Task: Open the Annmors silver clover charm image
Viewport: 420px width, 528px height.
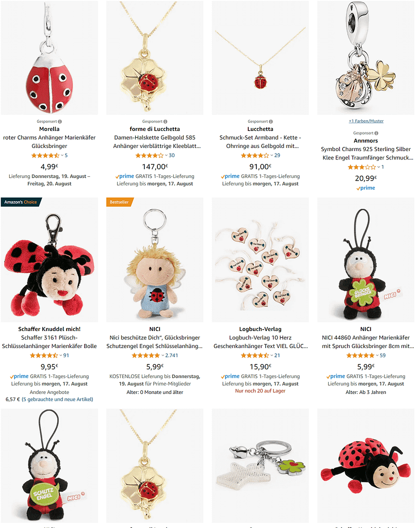Action: point(366,58)
